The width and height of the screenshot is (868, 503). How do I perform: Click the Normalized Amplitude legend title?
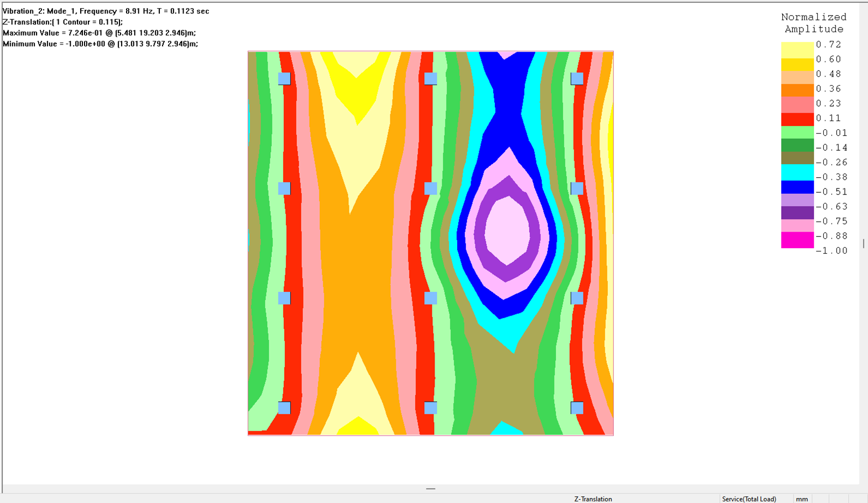(814, 23)
